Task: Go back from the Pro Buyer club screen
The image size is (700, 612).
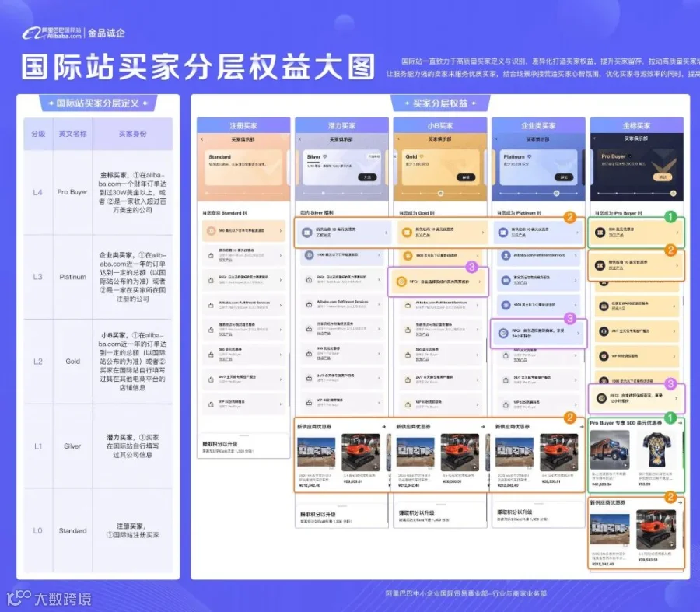Action: (x=595, y=139)
